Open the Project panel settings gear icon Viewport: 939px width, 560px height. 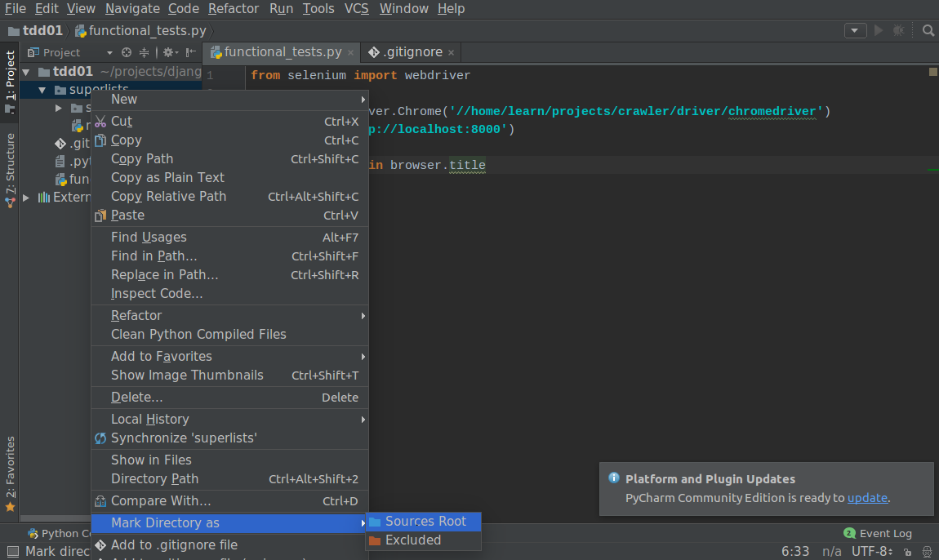point(168,51)
